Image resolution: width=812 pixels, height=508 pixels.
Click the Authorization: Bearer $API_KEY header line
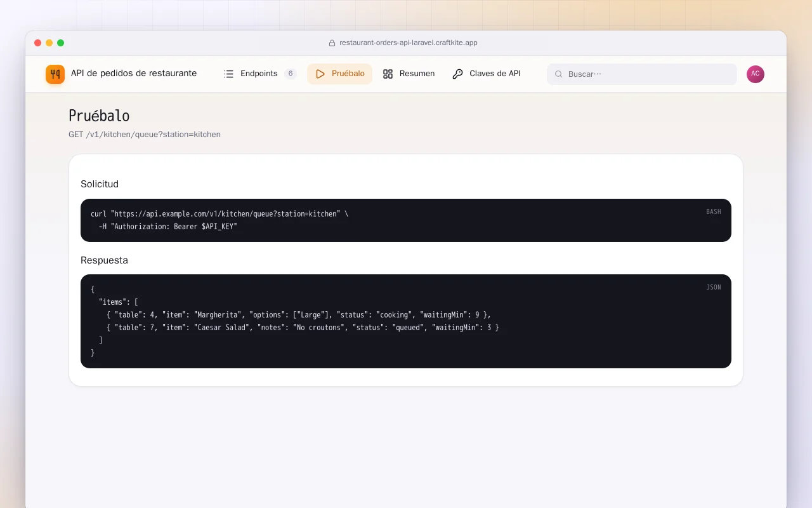coord(168,227)
